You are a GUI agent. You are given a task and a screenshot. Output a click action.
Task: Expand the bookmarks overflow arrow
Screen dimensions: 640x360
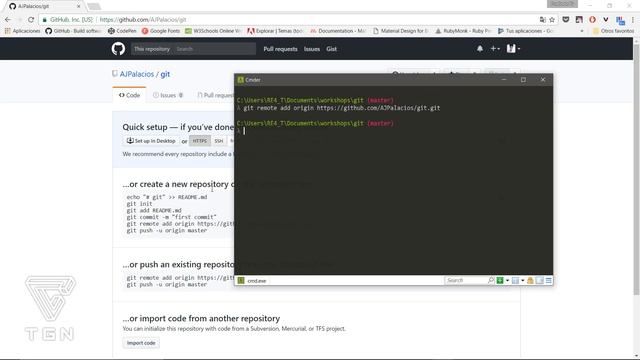[x=582, y=31]
